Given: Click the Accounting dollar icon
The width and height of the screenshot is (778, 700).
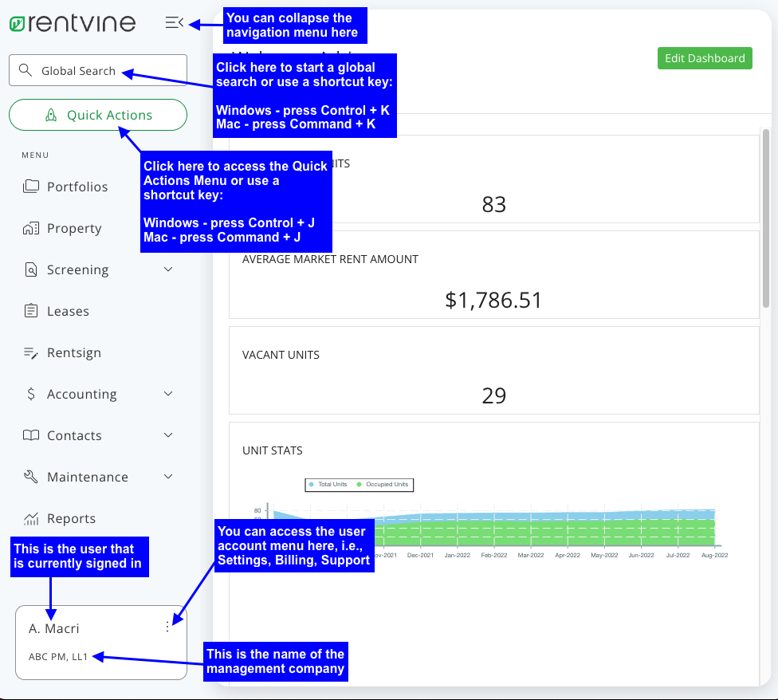Looking at the screenshot, I should pos(31,394).
